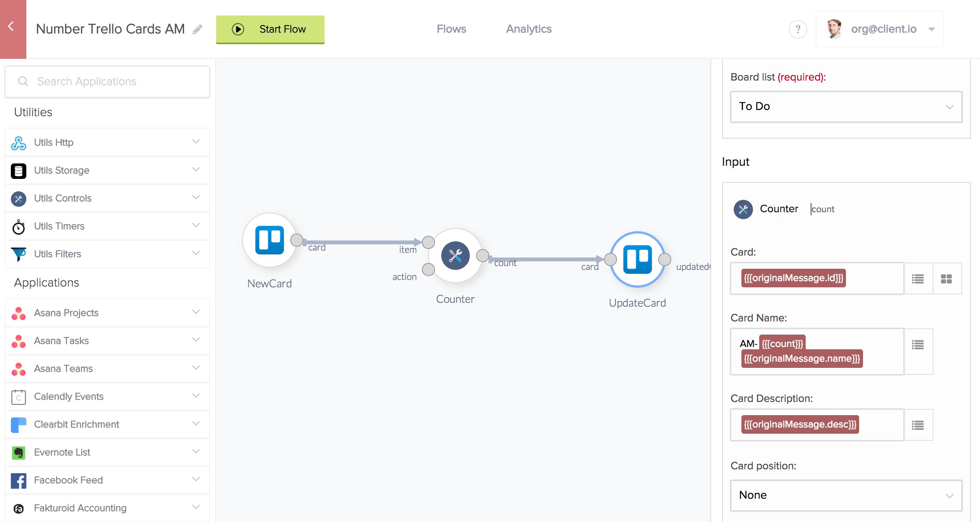This screenshot has height=522, width=980.
Task: Click the Asana Tasks icon
Action: pyautogui.click(x=19, y=341)
